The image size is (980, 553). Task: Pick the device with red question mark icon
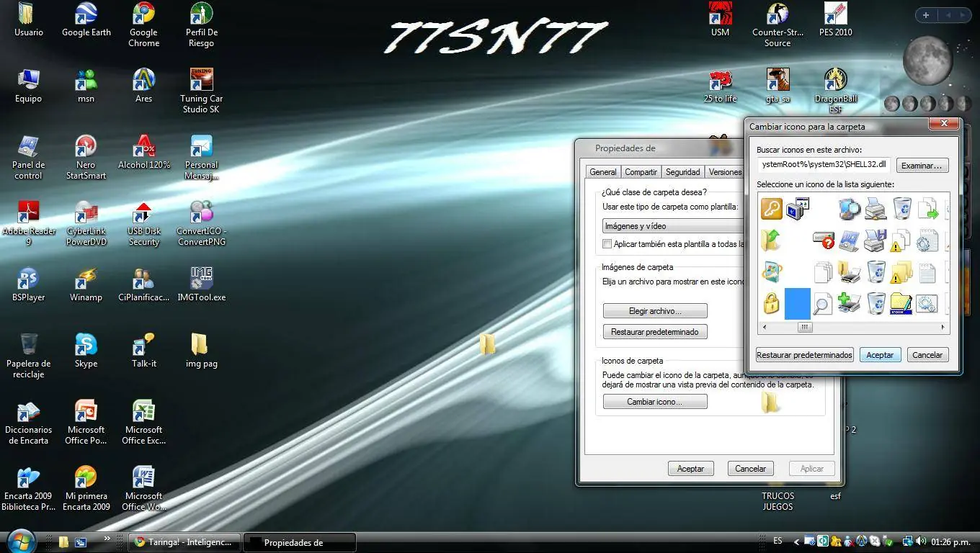point(824,240)
